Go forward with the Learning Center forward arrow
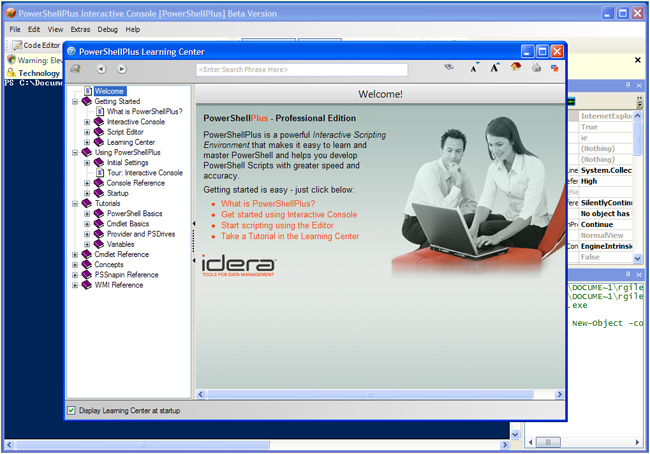Viewport: 650px width, 454px height. click(121, 69)
